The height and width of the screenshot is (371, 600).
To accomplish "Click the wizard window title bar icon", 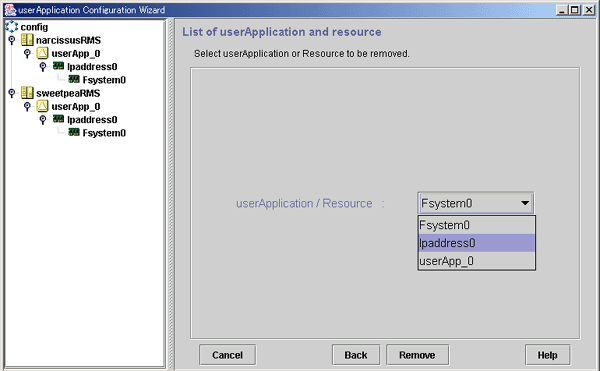I will tap(10, 10).
